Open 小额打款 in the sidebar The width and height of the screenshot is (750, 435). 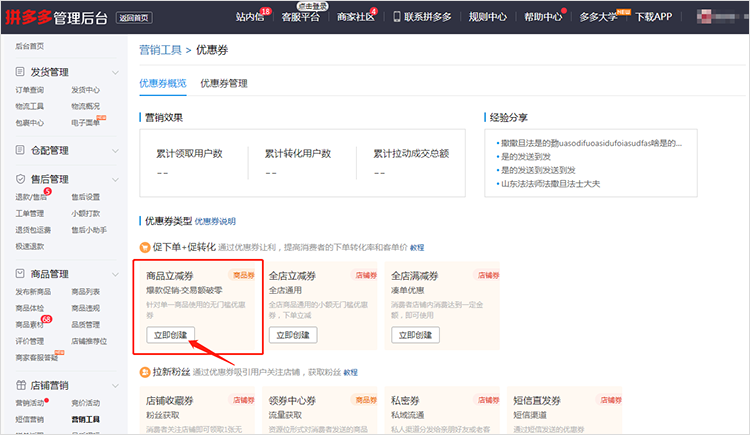(86, 213)
